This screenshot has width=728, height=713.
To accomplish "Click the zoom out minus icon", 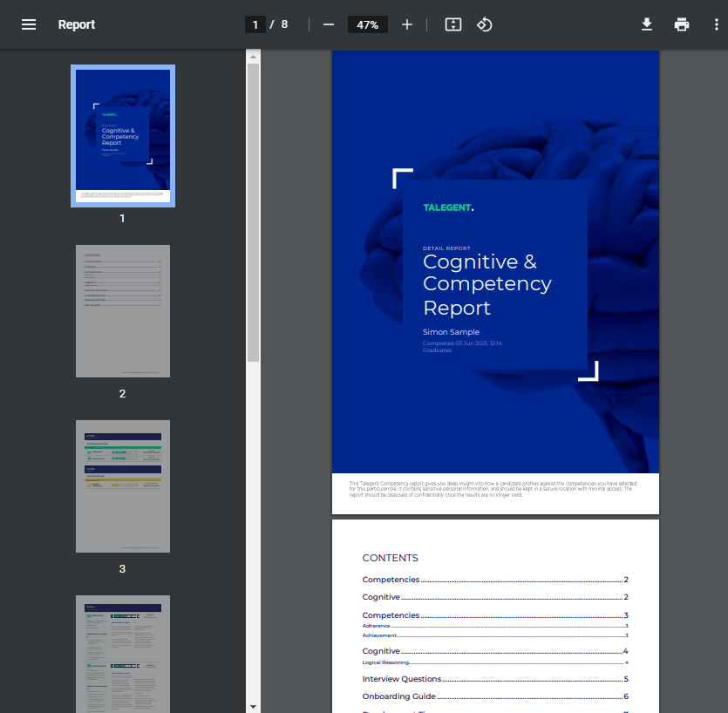I will pyautogui.click(x=329, y=24).
